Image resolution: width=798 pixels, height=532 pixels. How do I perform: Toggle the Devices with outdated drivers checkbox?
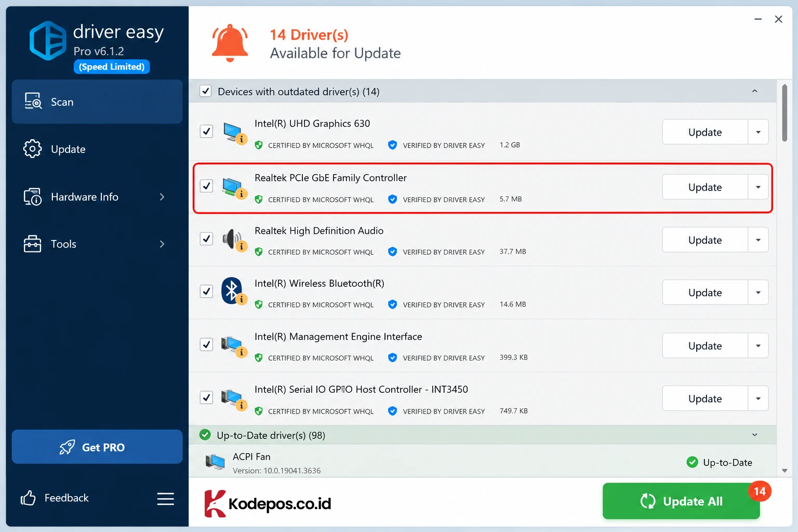[x=206, y=91]
